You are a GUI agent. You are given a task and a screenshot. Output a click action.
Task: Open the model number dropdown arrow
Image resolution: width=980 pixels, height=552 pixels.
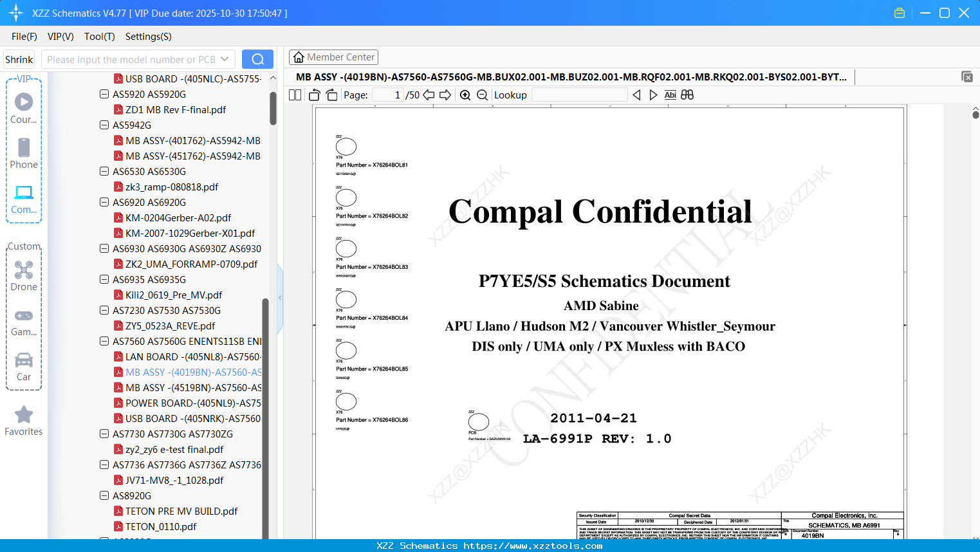click(x=225, y=59)
